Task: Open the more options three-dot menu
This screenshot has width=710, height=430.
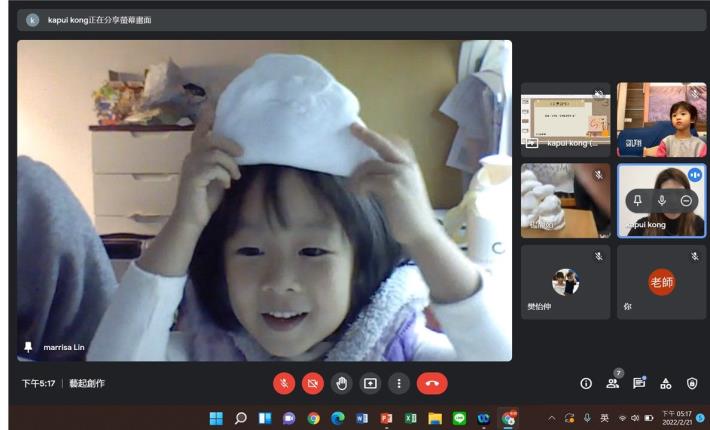Action: click(x=399, y=383)
